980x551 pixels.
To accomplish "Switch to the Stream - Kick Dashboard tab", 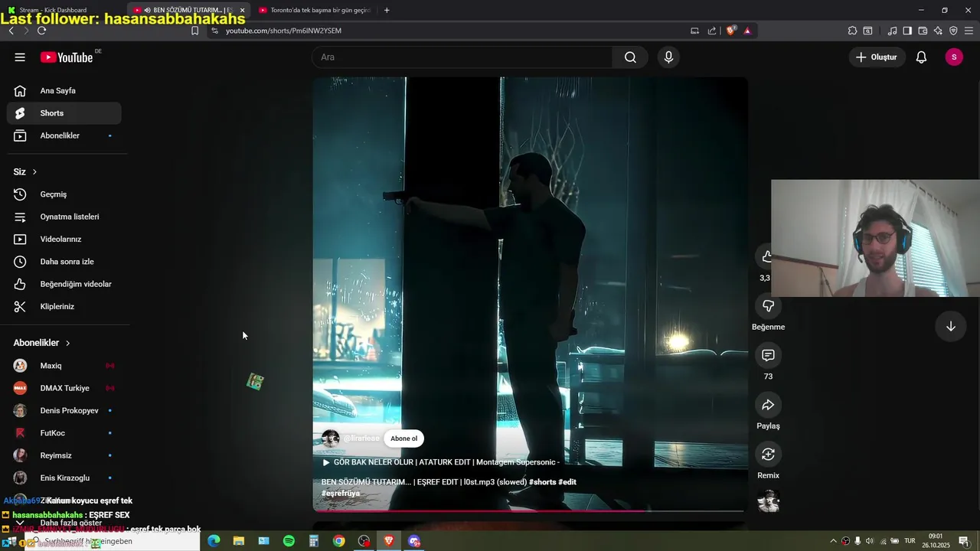I will tap(63, 10).
